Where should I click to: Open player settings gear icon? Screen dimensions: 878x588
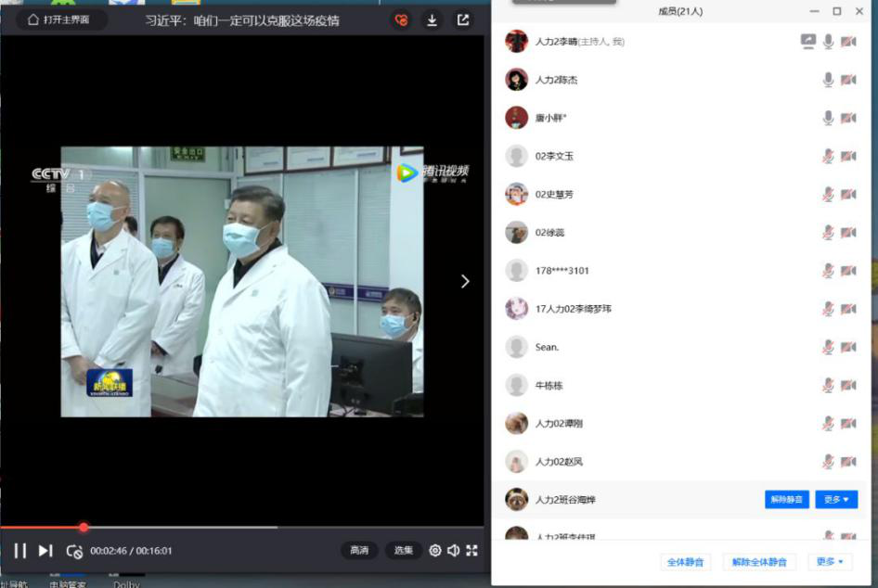tap(434, 551)
